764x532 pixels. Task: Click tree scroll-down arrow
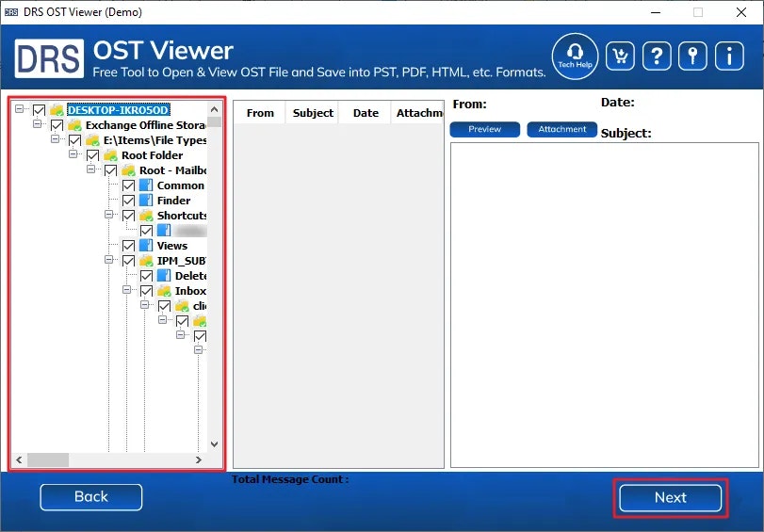215,444
